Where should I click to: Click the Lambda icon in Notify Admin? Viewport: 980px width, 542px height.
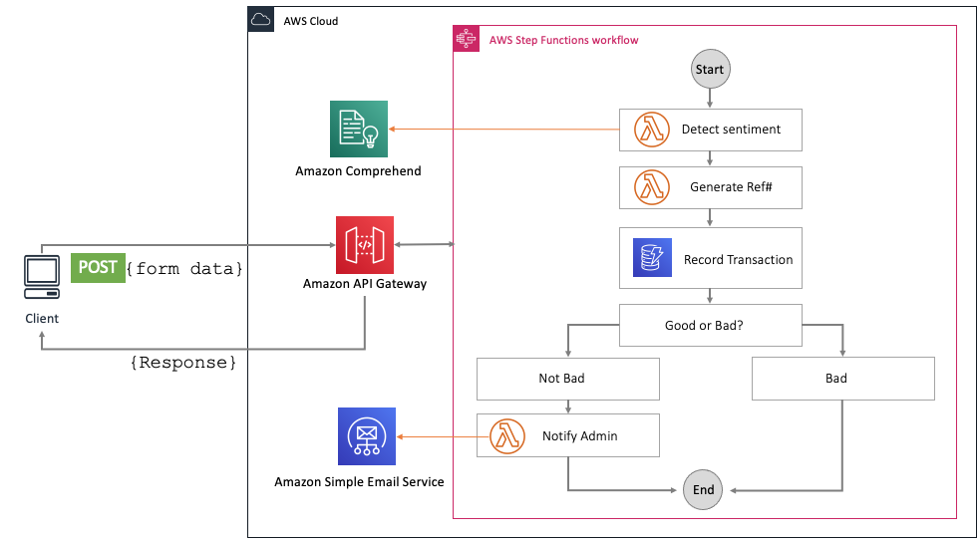[x=506, y=435]
